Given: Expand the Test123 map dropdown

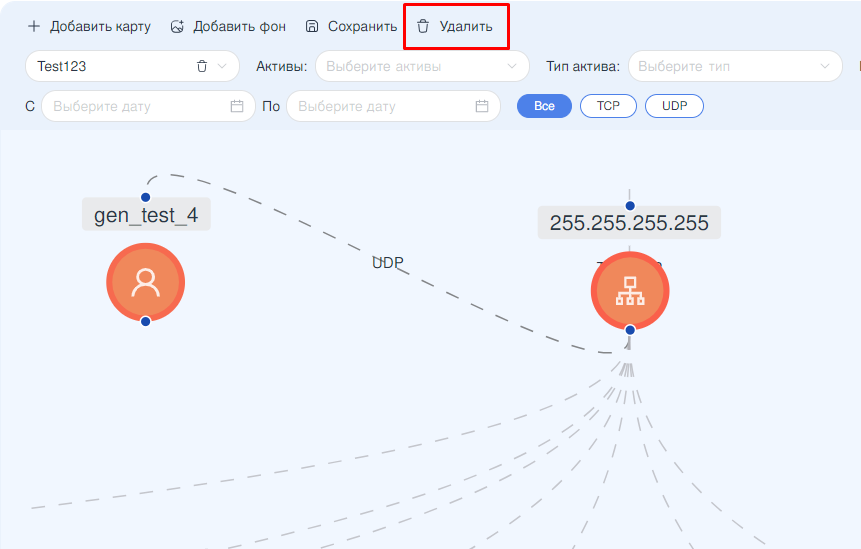Looking at the screenshot, I should 222,67.
